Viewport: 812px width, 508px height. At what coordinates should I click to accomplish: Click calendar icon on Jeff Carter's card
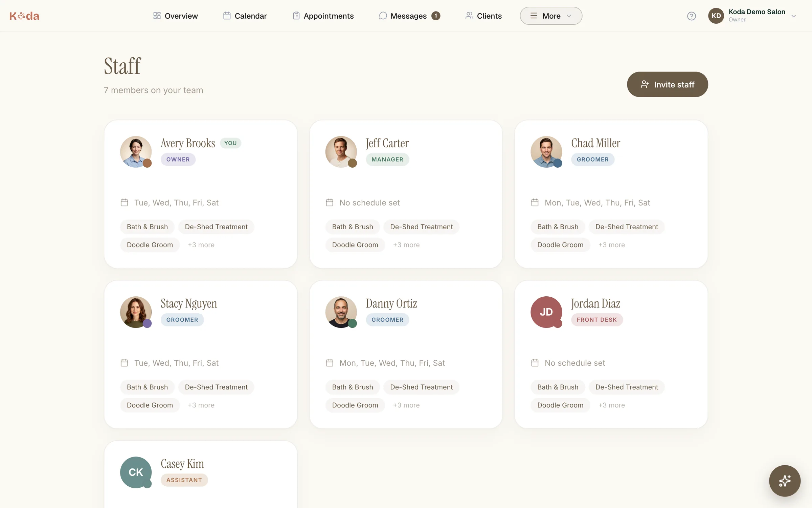pyautogui.click(x=330, y=203)
